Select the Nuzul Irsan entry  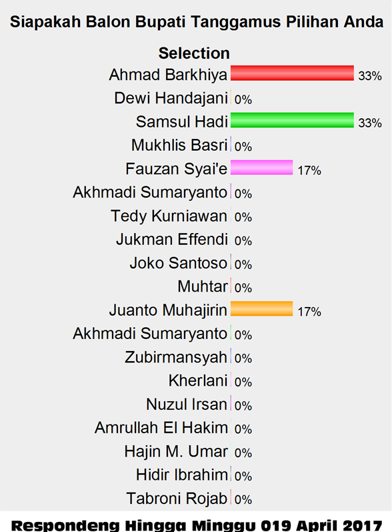pyautogui.click(x=187, y=405)
